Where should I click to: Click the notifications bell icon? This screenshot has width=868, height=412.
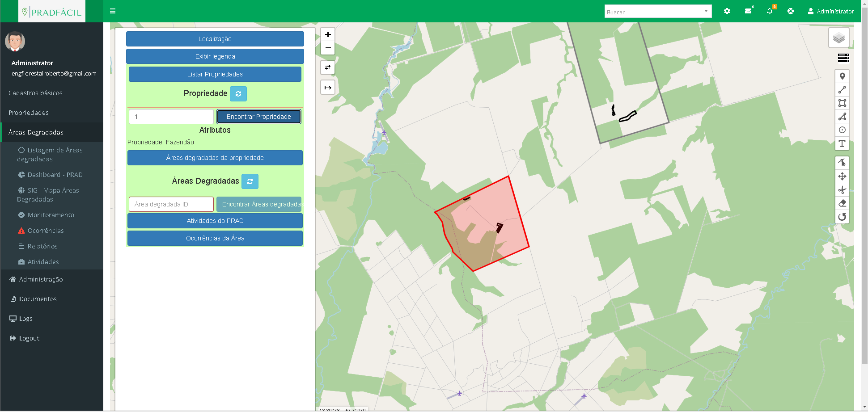point(769,11)
